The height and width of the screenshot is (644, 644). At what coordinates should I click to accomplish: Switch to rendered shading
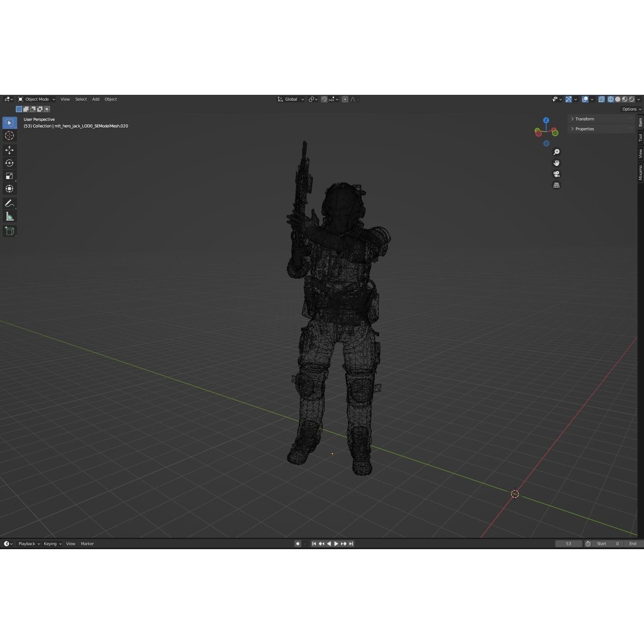click(631, 100)
